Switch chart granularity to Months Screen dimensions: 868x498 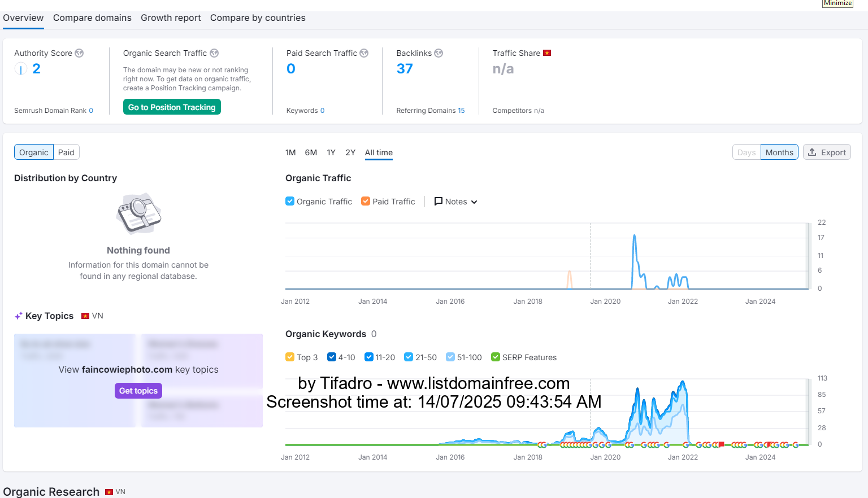[779, 152]
